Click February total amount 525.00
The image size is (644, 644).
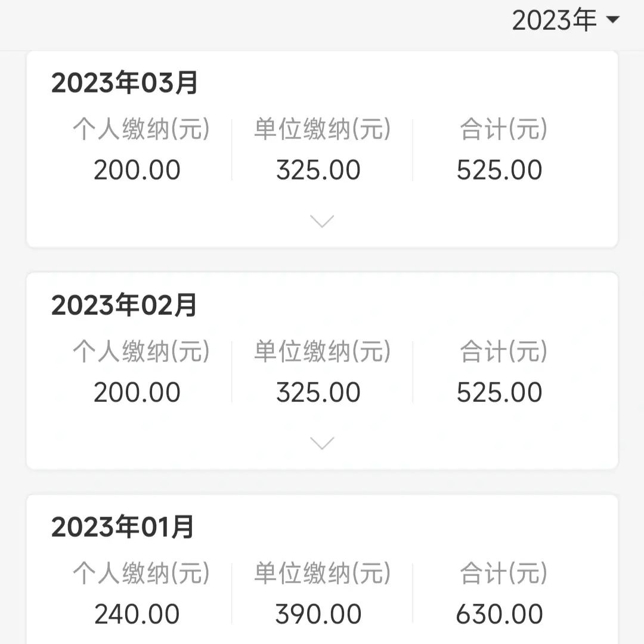click(x=500, y=392)
